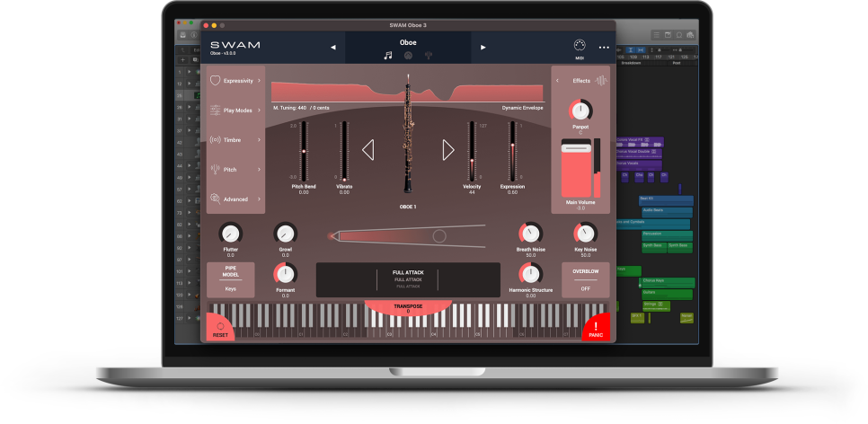Open the gauge icon tab under Oboe
This screenshot has height=424, width=868.
coord(408,56)
